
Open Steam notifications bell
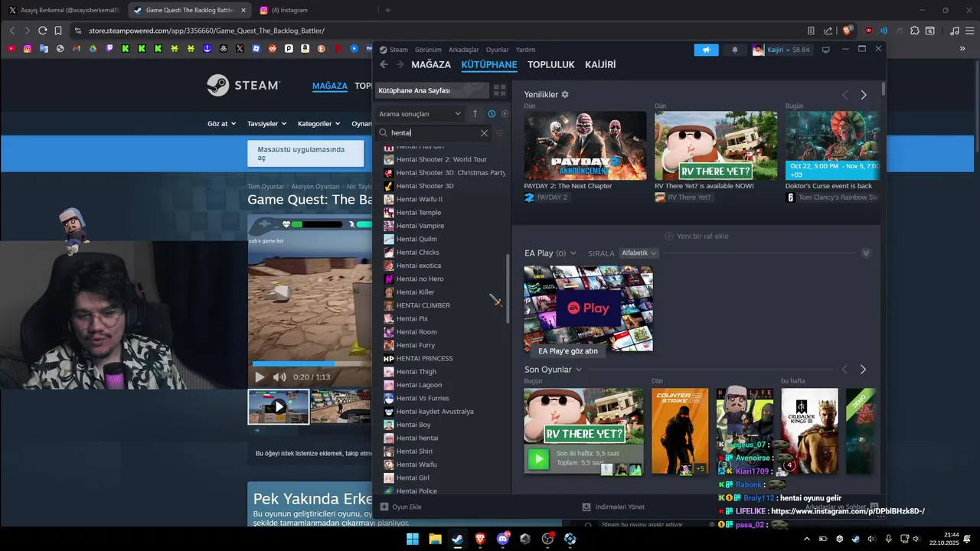735,50
